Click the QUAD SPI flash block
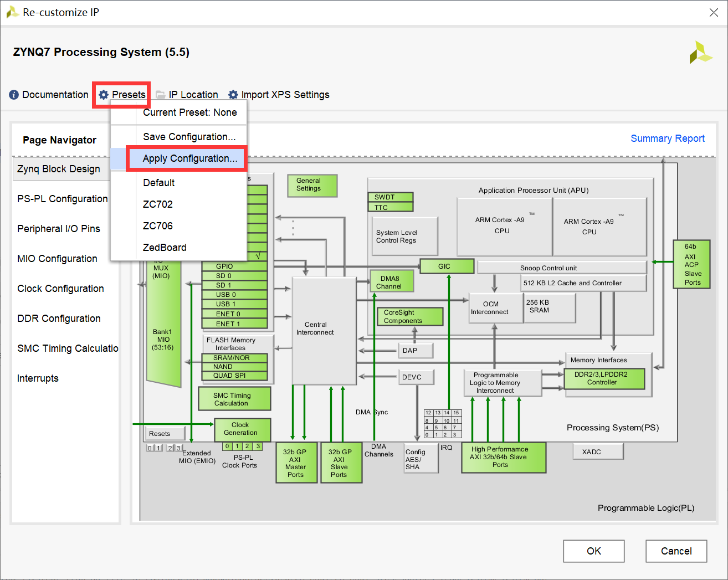Screen dimensions: 728x580 coord(234,376)
